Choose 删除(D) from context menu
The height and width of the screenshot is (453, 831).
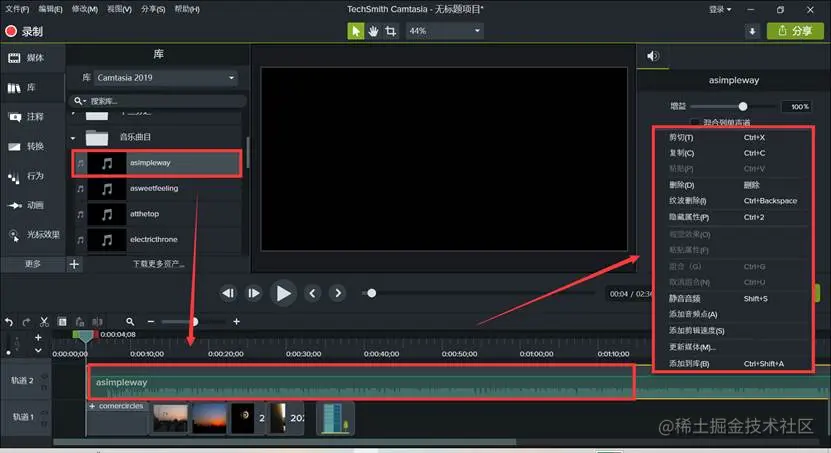click(732, 185)
